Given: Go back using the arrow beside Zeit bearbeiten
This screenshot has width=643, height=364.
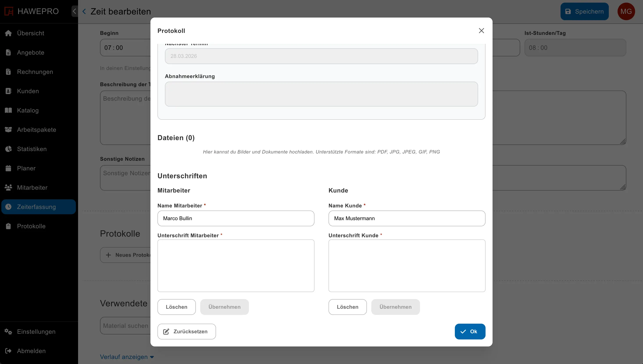Looking at the screenshot, I should [84, 11].
